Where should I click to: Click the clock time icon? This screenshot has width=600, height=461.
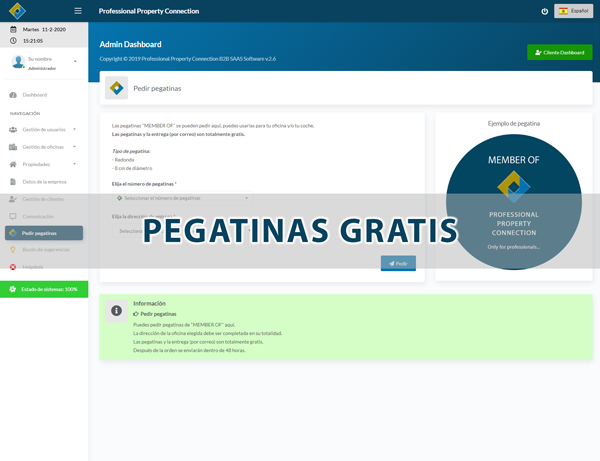[x=13, y=41]
